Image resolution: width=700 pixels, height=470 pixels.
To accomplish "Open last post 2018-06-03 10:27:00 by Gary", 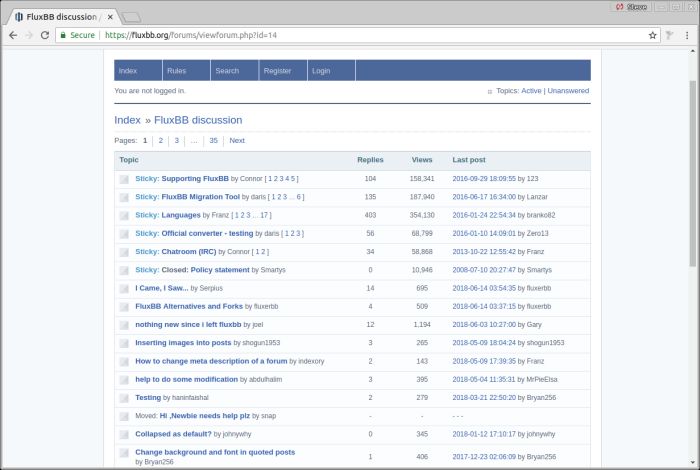I will 484,324.
